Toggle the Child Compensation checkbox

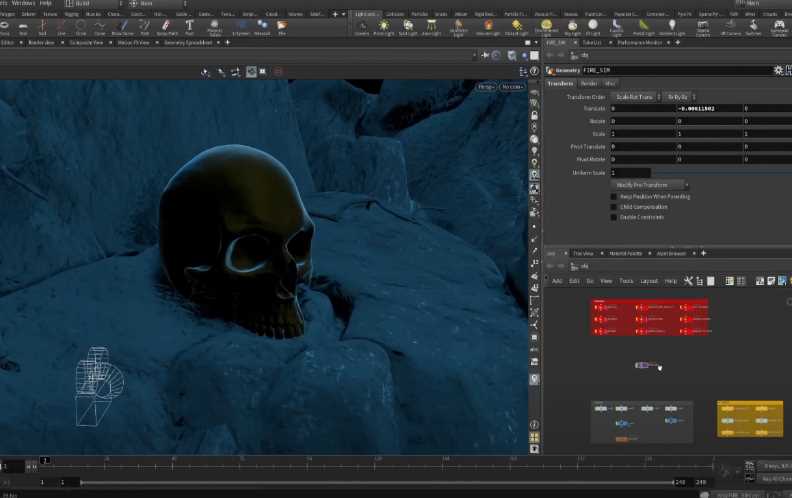(614, 206)
